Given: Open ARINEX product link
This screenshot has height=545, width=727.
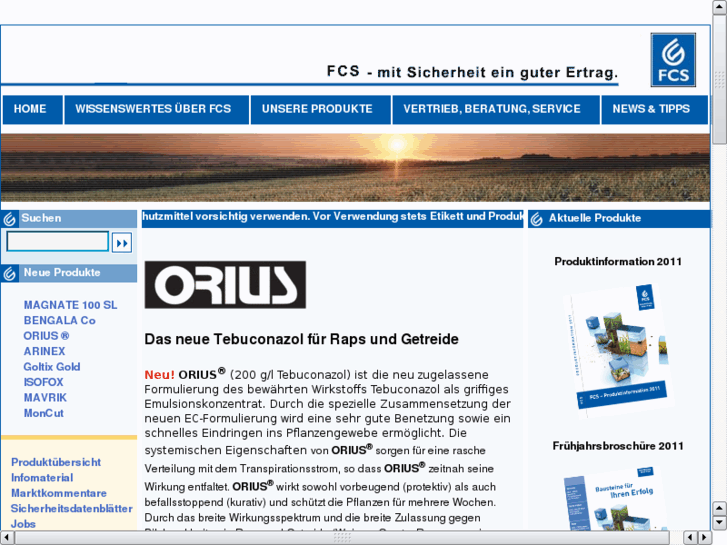Looking at the screenshot, I should (x=45, y=351).
